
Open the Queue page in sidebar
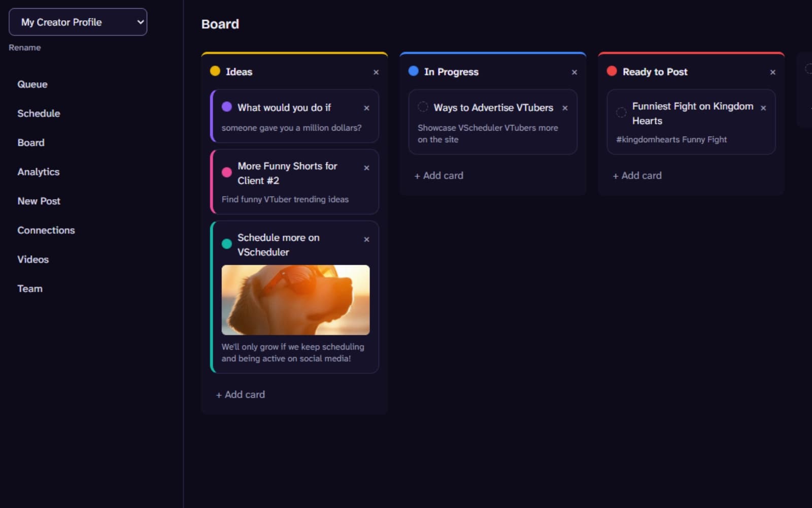pos(32,84)
